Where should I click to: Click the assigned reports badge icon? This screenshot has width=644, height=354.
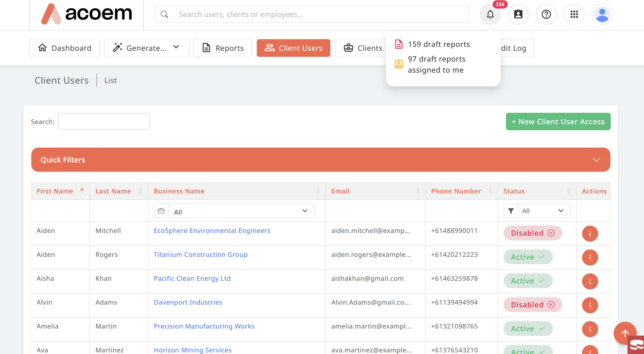[x=518, y=14]
